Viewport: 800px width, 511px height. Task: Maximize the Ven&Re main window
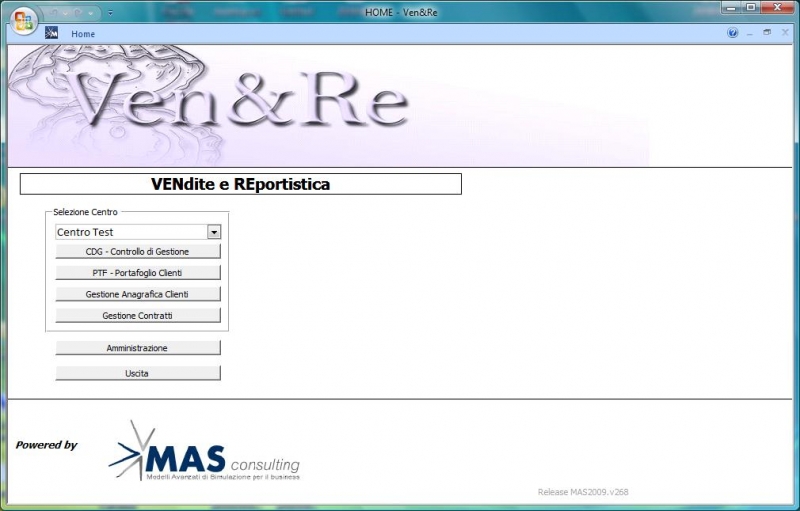click(751, 7)
